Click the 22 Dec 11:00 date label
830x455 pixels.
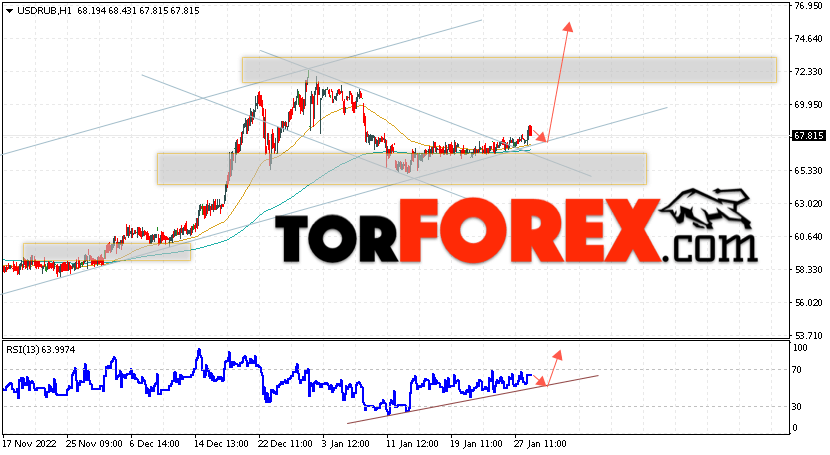[x=285, y=443]
